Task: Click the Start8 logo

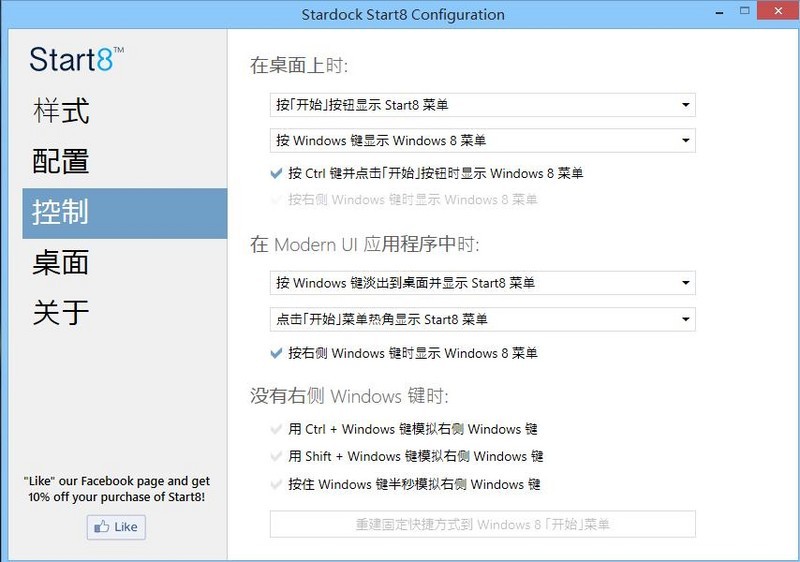Action: pyautogui.click(x=77, y=59)
